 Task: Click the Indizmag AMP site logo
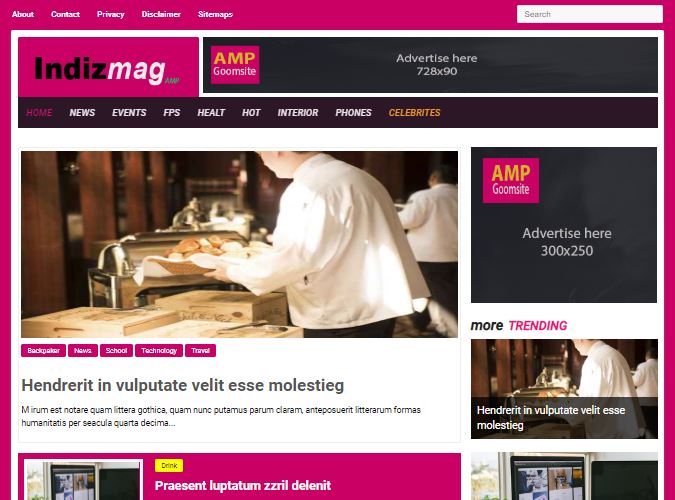107,69
